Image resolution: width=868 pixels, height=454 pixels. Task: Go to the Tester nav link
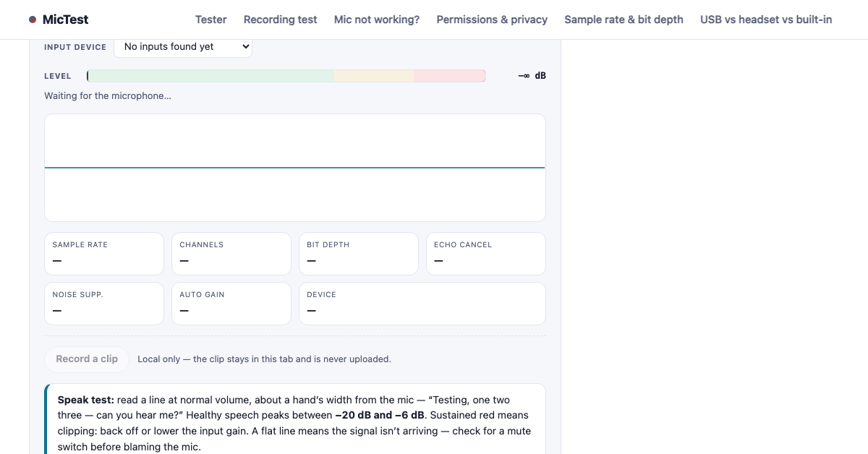coord(211,20)
